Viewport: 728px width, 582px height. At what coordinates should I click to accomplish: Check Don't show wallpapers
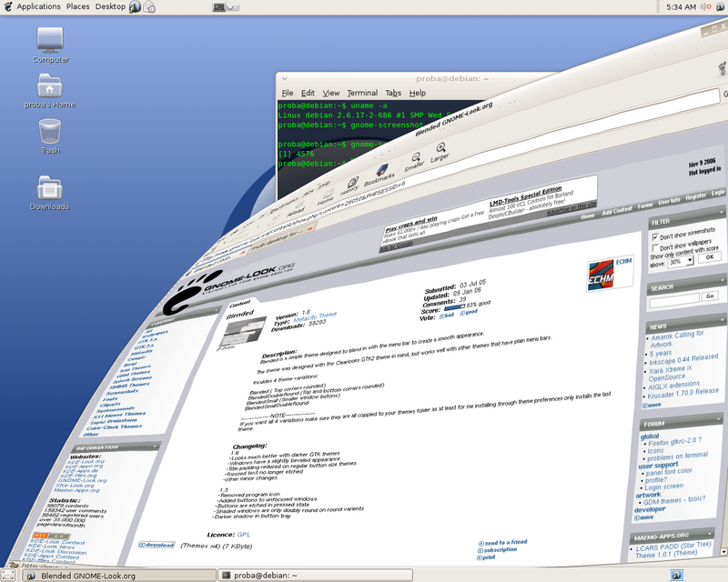[x=655, y=248]
